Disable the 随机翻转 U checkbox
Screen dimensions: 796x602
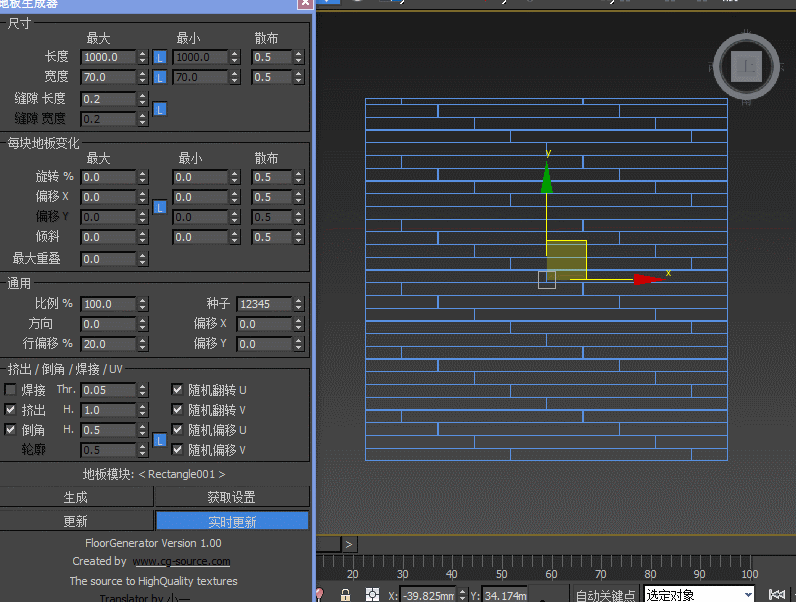point(177,390)
